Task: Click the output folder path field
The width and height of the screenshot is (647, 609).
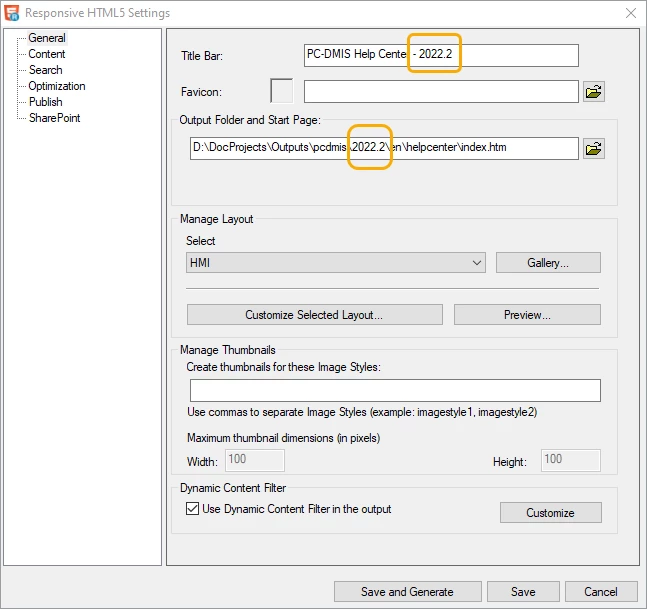Action: [x=384, y=149]
